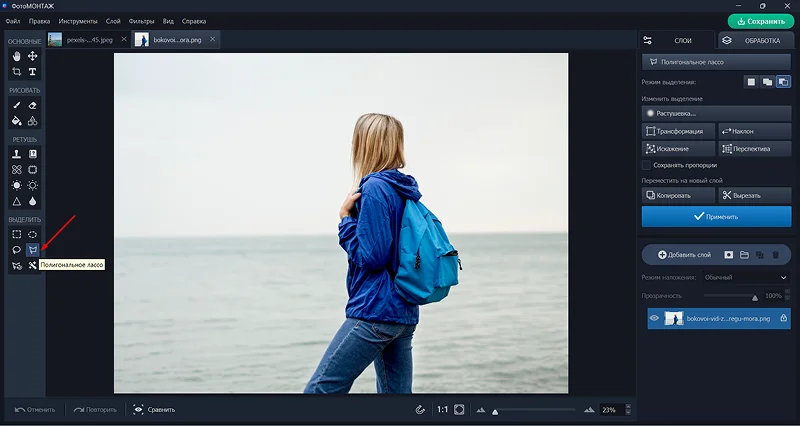Switch to the bokovoi png document tab
Screen dimensions: 800x426
pyautogui.click(x=176, y=40)
